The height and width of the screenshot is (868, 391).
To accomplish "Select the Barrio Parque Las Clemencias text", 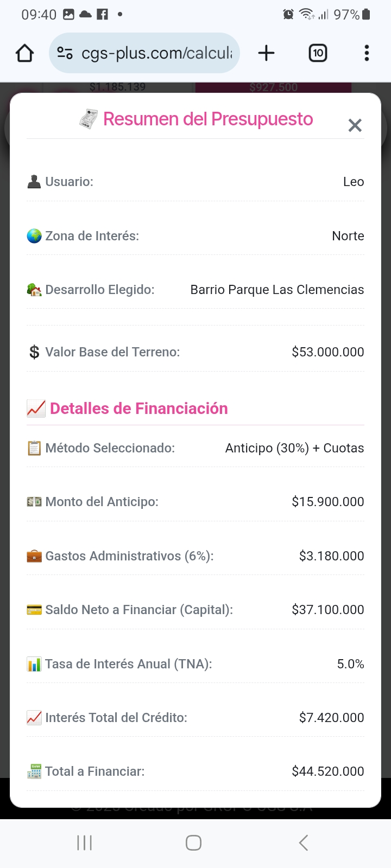I will point(277,290).
